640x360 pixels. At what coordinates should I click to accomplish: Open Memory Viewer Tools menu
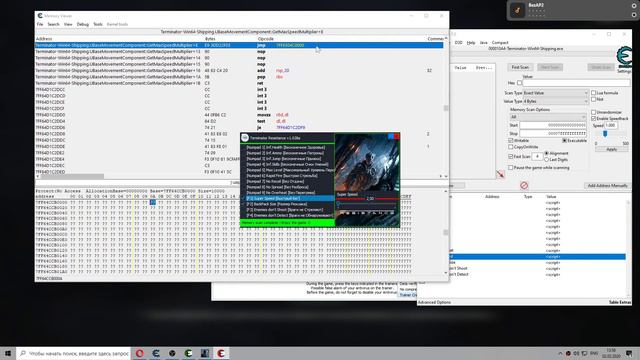point(98,24)
